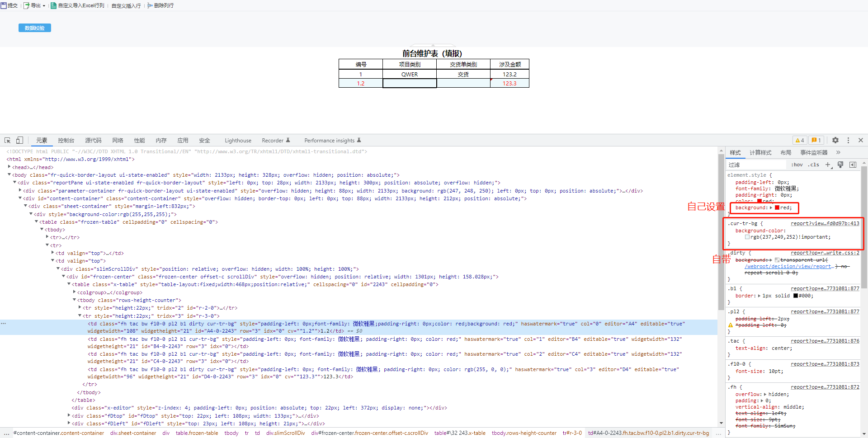
Task: Click the 提交 save icon in toolbar
Action: point(4,5)
